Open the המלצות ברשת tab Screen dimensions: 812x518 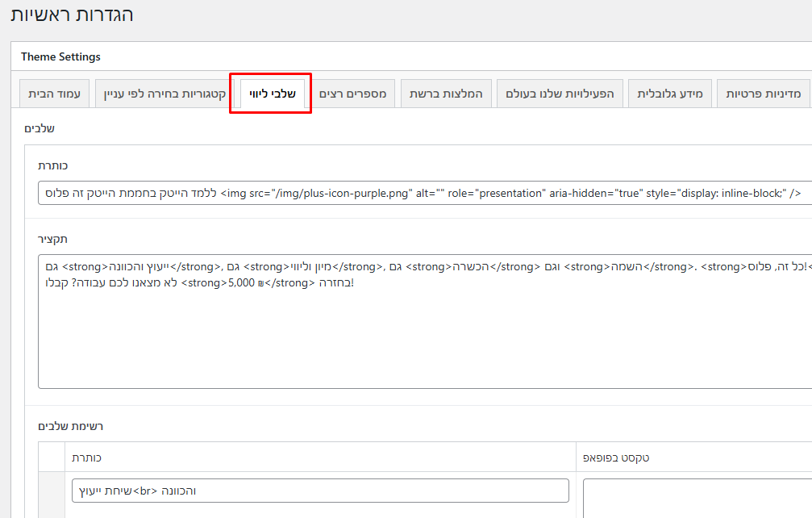(445, 94)
